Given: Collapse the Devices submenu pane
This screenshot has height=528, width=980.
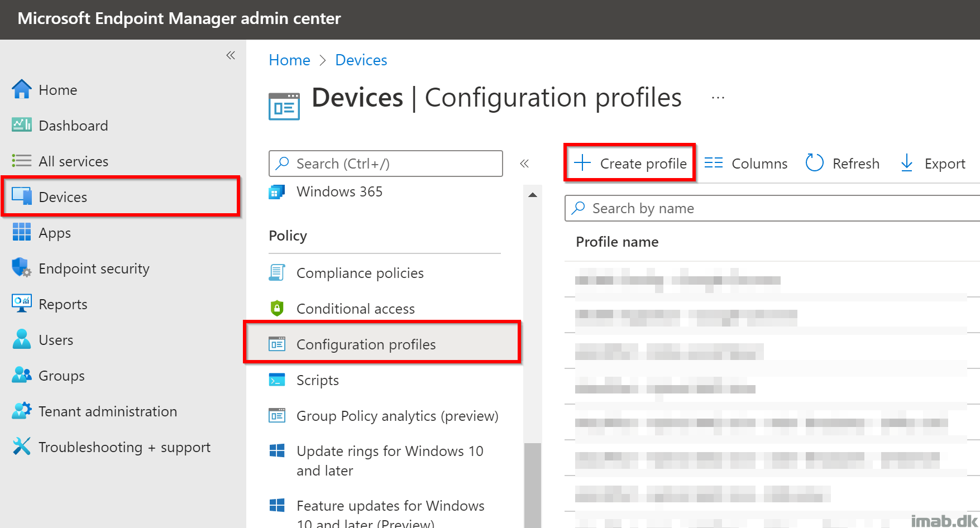Looking at the screenshot, I should (x=524, y=164).
